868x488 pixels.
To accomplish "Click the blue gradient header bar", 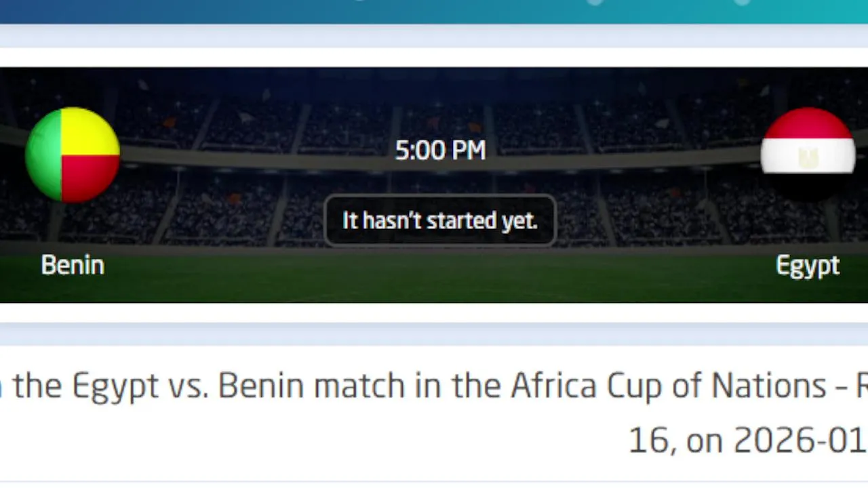I will pos(203,10).
